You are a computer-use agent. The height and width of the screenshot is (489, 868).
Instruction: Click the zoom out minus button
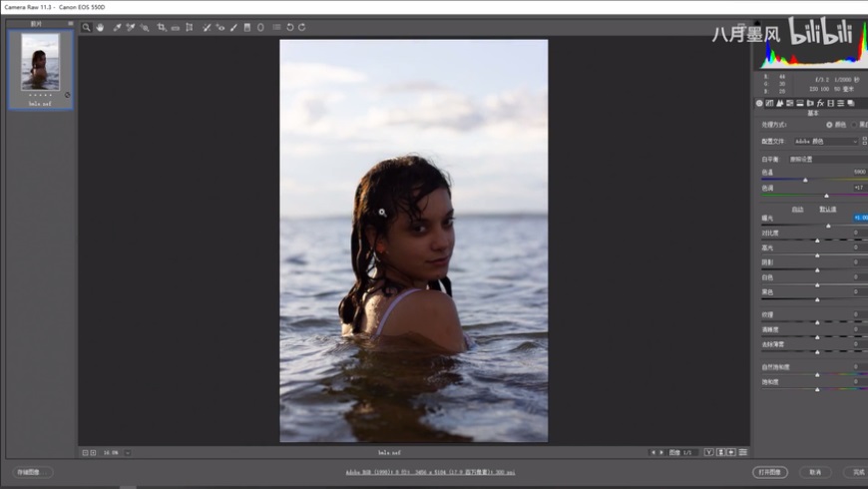point(85,452)
